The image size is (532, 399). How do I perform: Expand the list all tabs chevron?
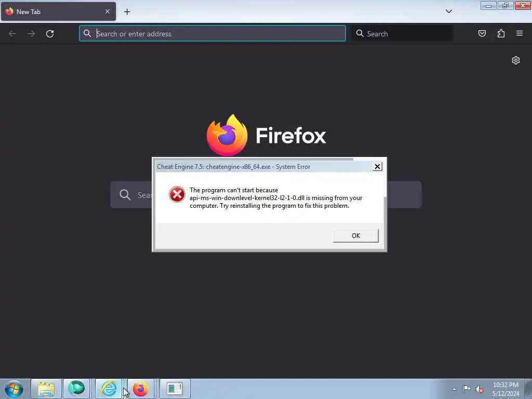[x=449, y=11]
